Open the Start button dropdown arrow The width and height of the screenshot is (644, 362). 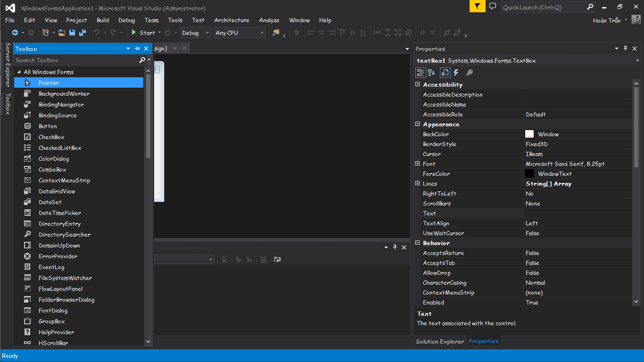pyautogui.click(x=159, y=33)
